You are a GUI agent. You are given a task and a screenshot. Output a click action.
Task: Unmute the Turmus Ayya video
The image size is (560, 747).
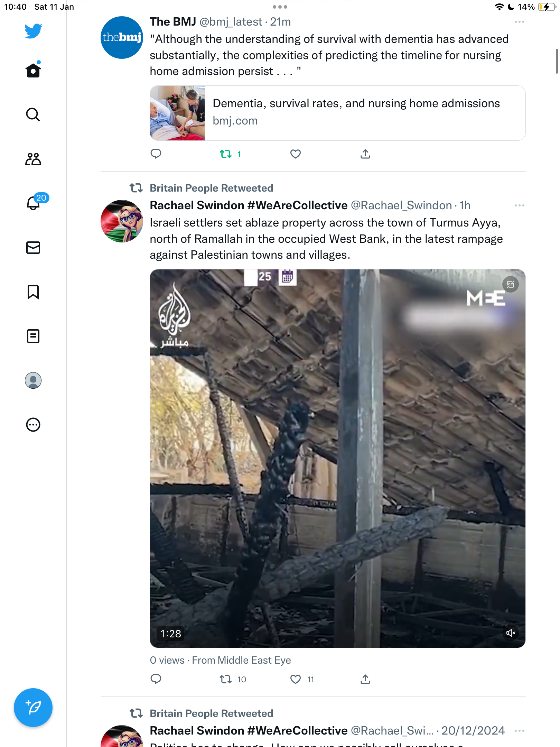coord(511,633)
